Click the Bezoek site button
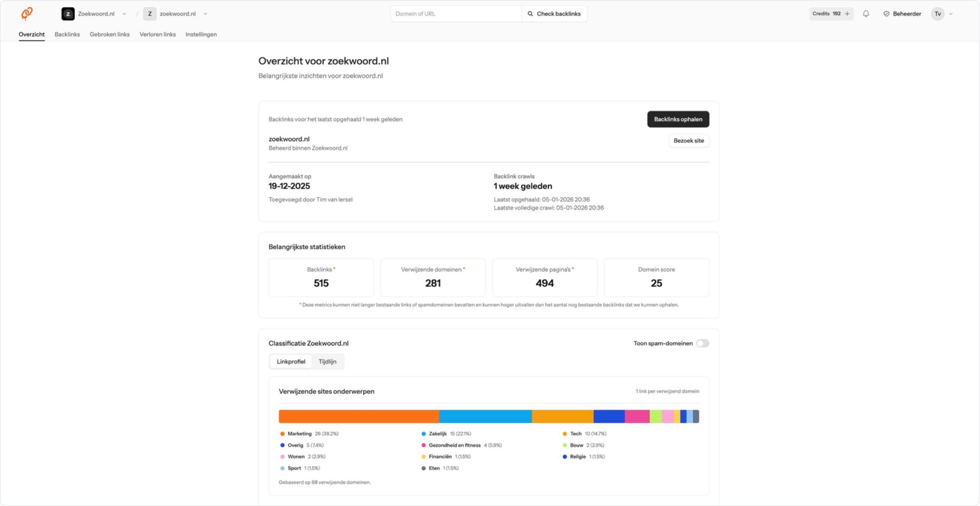Image resolution: width=980 pixels, height=506 pixels. pos(688,141)
